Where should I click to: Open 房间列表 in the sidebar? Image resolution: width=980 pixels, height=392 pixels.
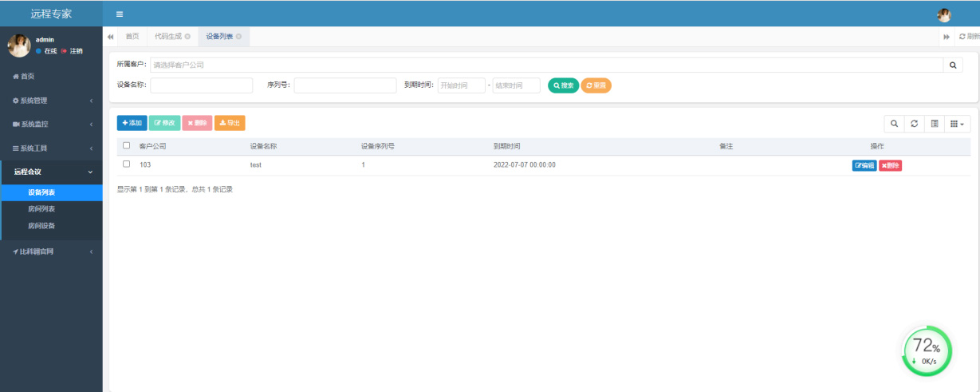[x=41, y=209]
